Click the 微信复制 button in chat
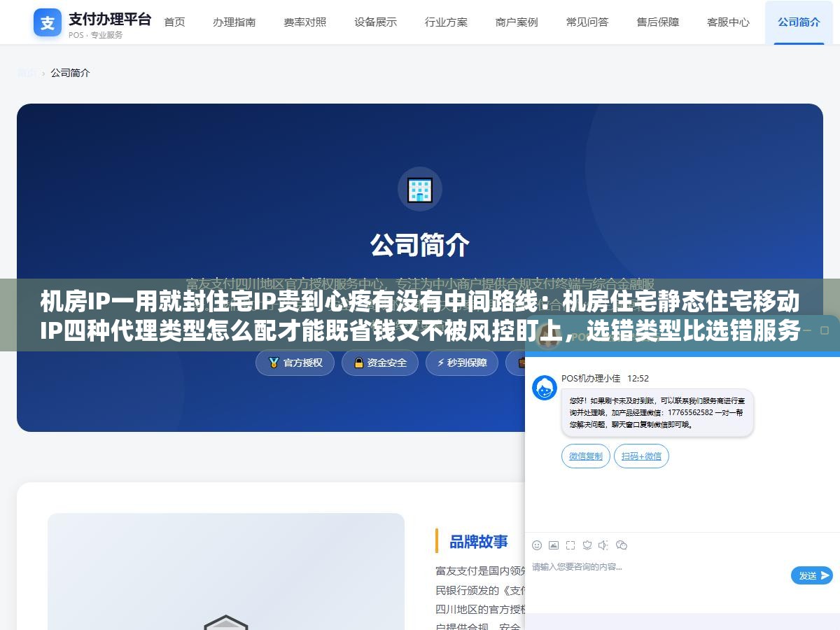840x630 pixels. coord(586,456)
